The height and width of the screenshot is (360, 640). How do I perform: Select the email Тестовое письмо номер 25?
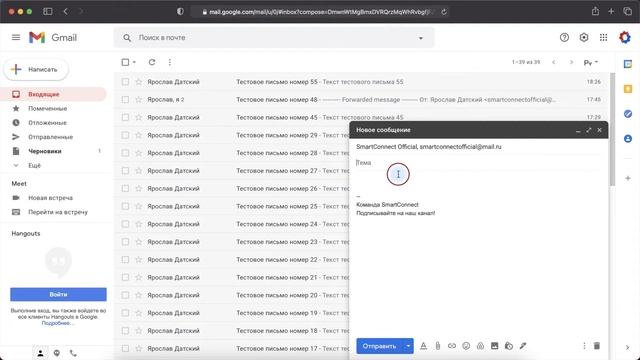[x=125, y=206]
